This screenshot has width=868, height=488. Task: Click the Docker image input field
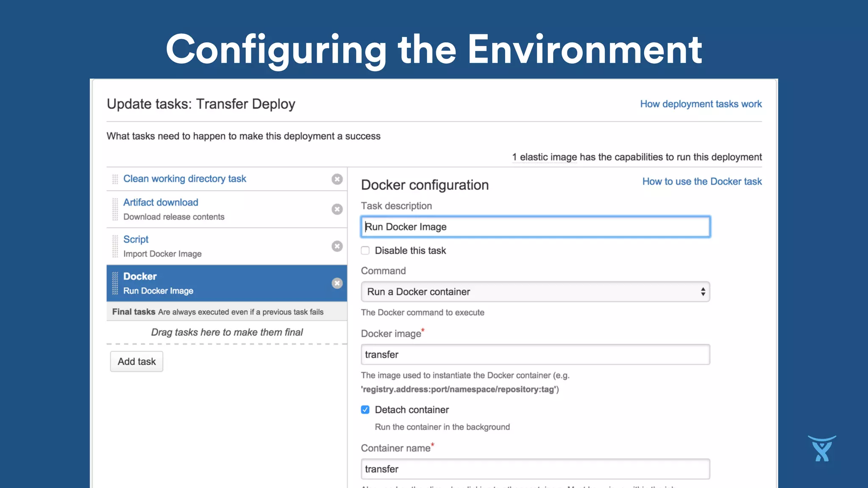(x=535, y=355)
